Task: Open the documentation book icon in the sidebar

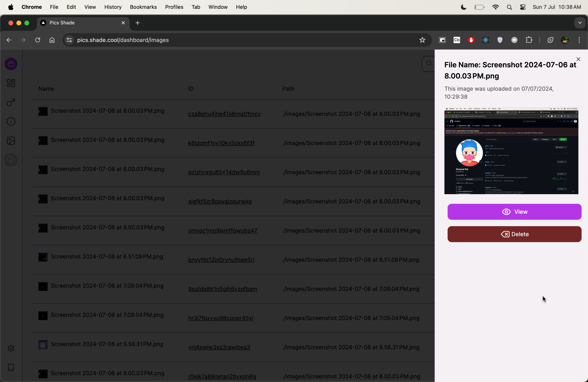Action: coord(11,368)
